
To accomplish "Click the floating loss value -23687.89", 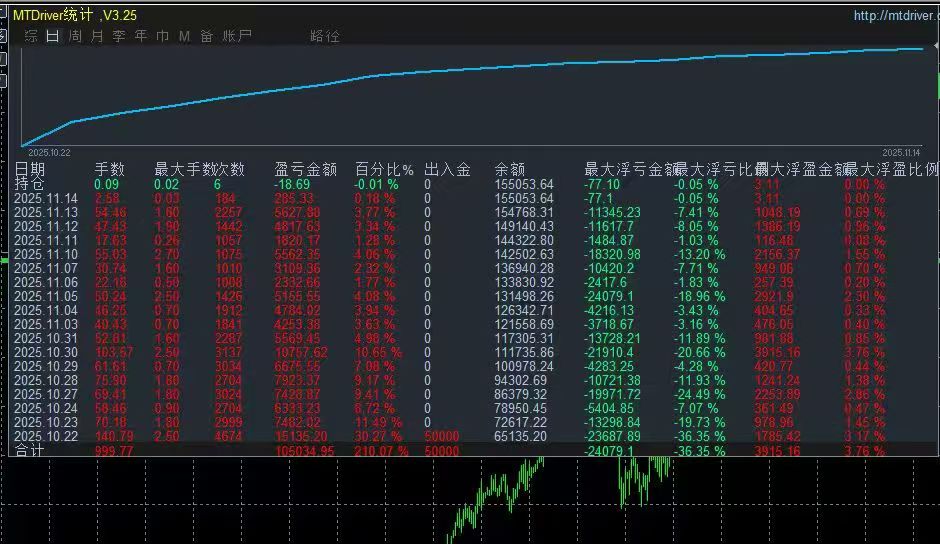I will [x=612, y=436].
